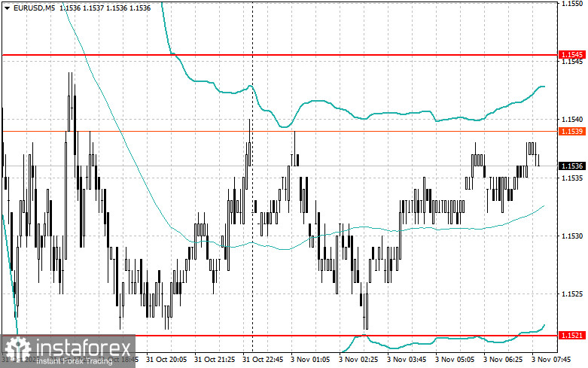Click the 1.1550 price axis value
The image size is (588, 368).
[x=572, y=3]
